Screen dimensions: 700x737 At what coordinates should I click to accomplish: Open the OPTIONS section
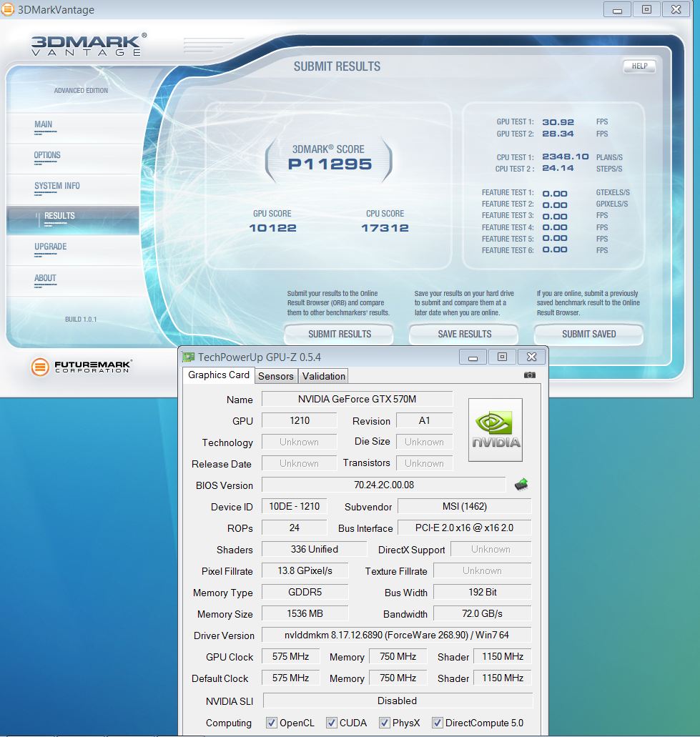click(x=47, y=155)
